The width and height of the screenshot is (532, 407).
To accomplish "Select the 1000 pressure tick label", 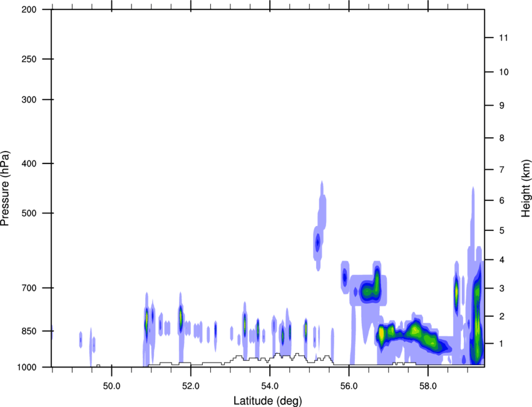I will [26, 367].
